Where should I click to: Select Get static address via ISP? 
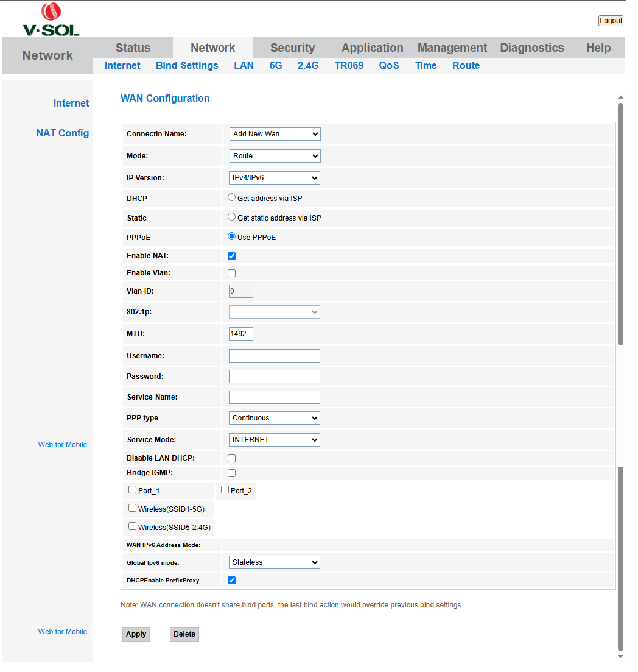coord(231,217)
